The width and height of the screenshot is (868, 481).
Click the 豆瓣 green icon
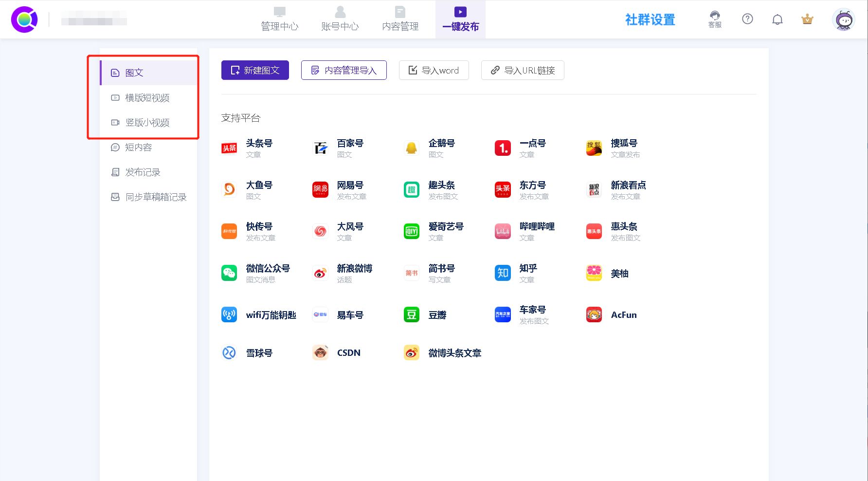point(412,314)
